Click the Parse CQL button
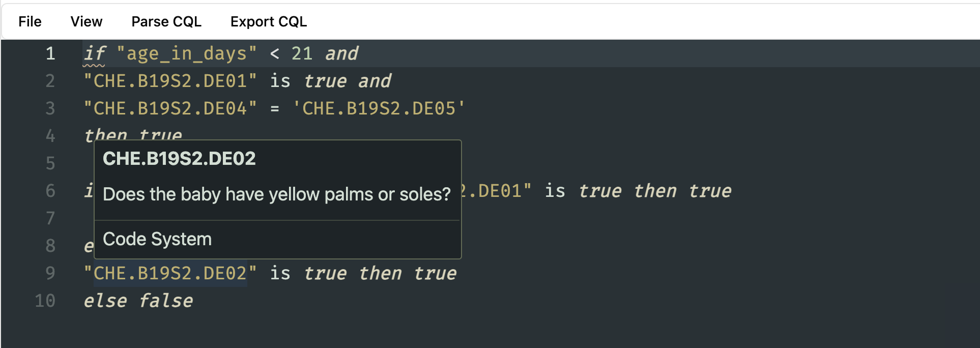This screenshot has height=348, width=980. click(x=166, y=21)
